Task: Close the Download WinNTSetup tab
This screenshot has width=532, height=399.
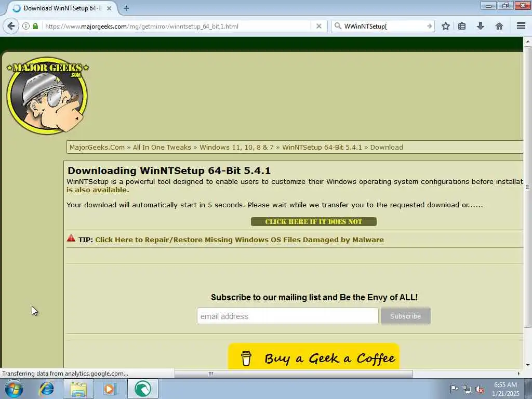Action: pos(109,8)
